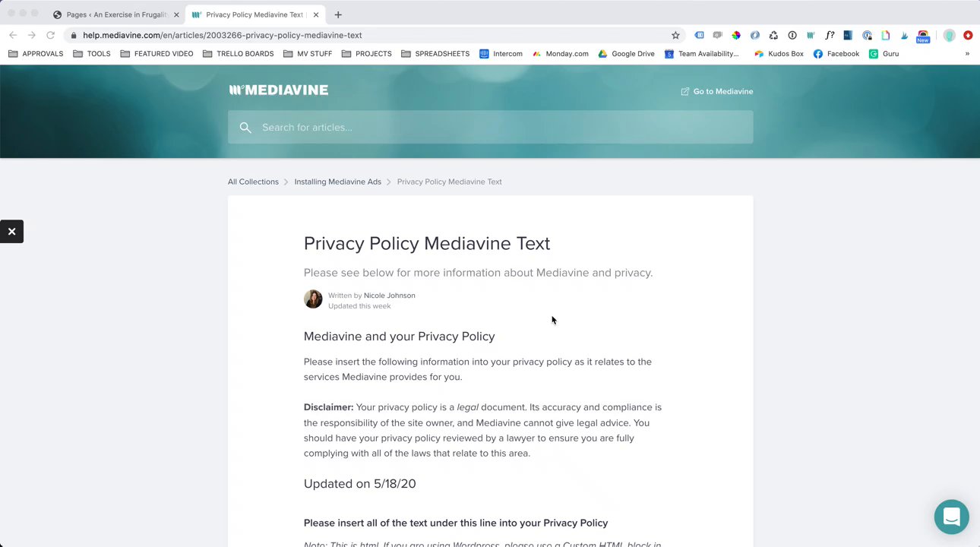The width and height of the screenshot is (980, 547).
Task: Switch to the Pages ‹ An Exercise in Frugality tab
Action: [114, 14]
